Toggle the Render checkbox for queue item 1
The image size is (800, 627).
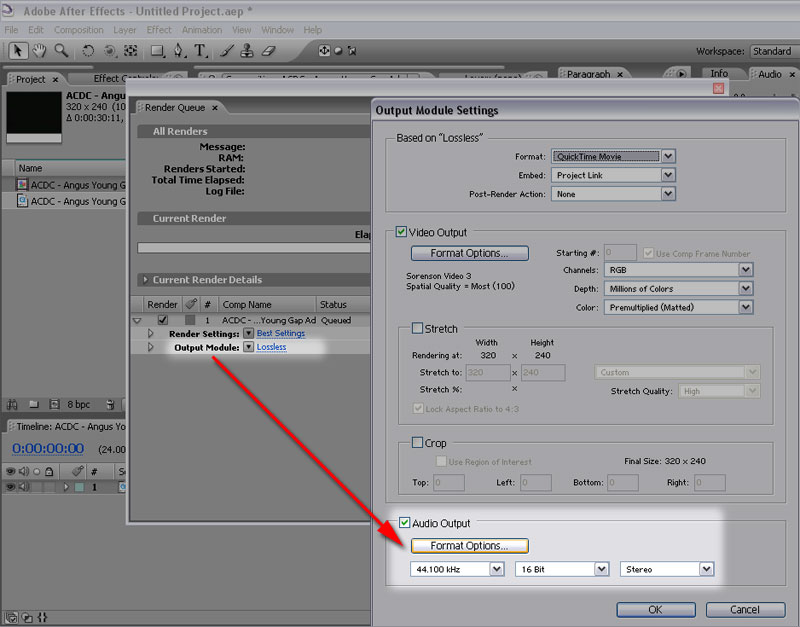[x=163, y=320]
